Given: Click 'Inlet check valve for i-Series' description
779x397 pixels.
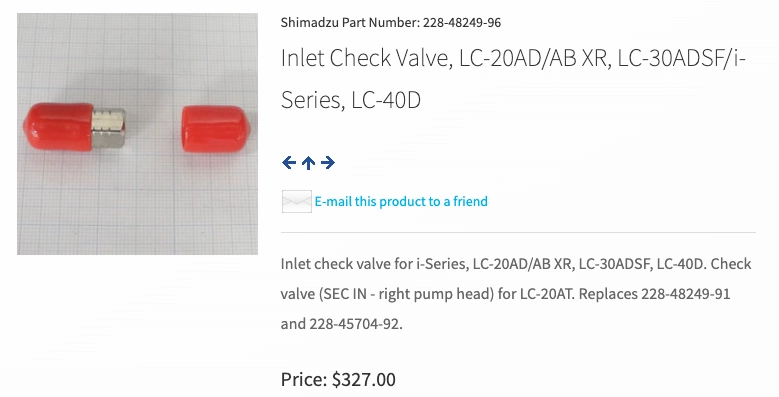Looking at the screenshot, I should 375,263.
